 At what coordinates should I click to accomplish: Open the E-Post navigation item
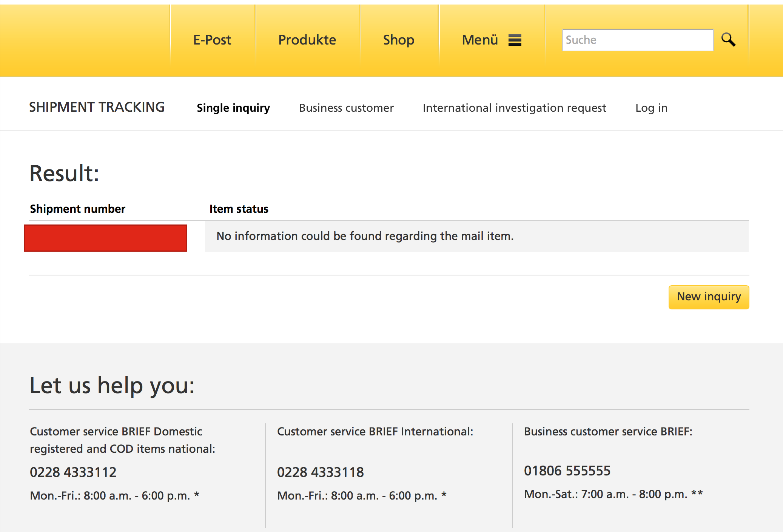tap(212, 40)
